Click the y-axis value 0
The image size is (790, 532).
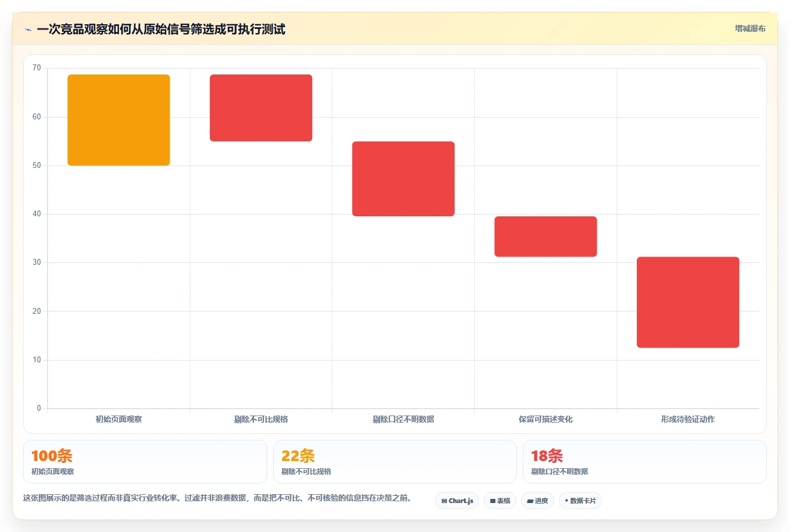coord(39,408)
